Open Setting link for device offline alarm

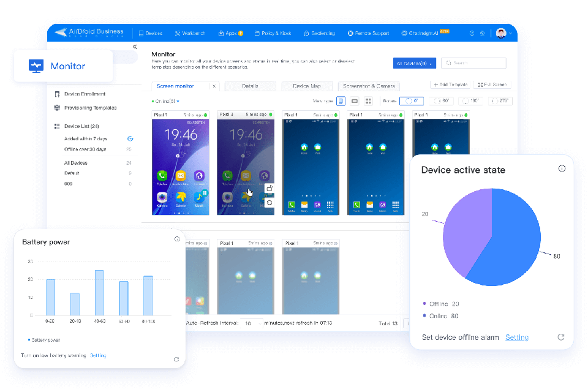[x=516, y=337]
